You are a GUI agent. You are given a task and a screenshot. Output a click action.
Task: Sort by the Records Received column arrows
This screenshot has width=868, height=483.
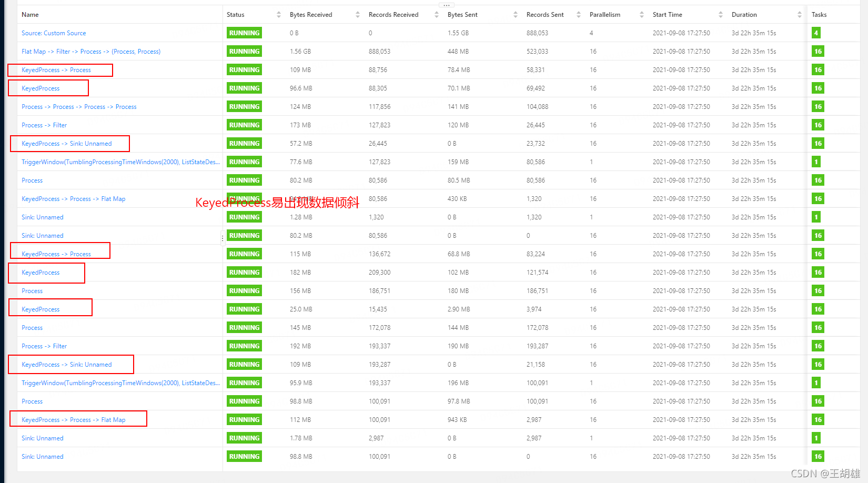point(437,15)
